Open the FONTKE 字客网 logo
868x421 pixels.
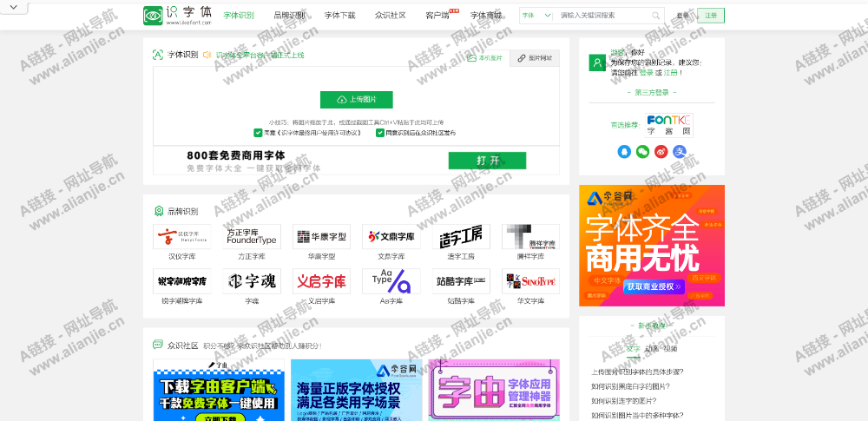click(x=668, y=125)
